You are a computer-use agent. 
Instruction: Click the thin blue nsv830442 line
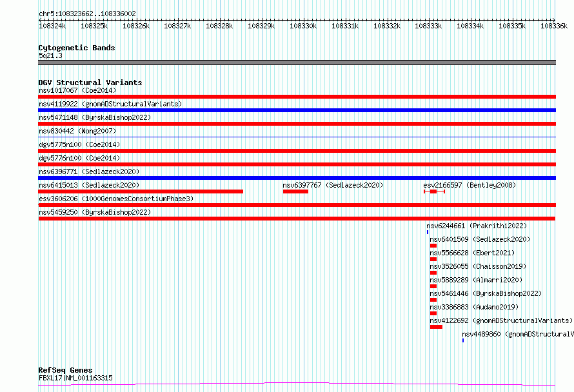(297, 137)
